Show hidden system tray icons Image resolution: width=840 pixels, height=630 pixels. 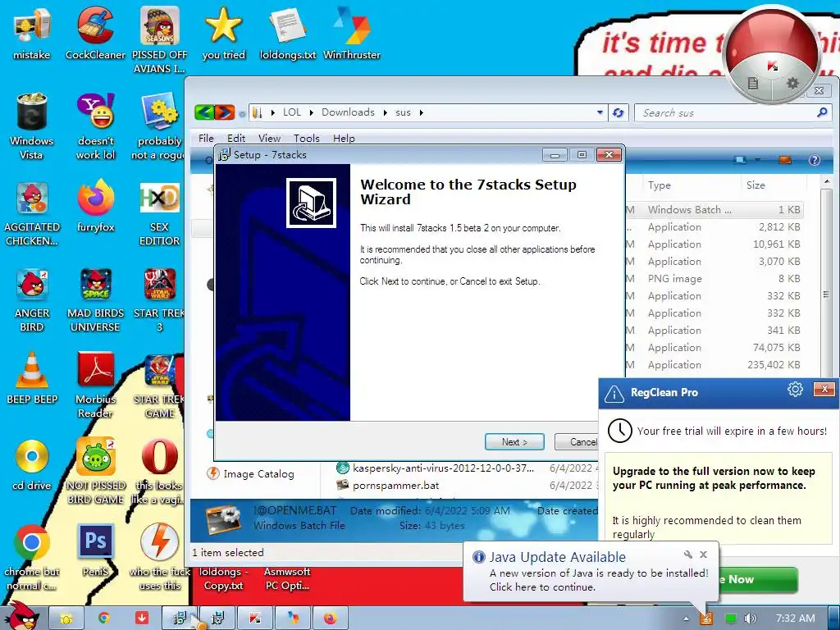[x=687, y=619]
